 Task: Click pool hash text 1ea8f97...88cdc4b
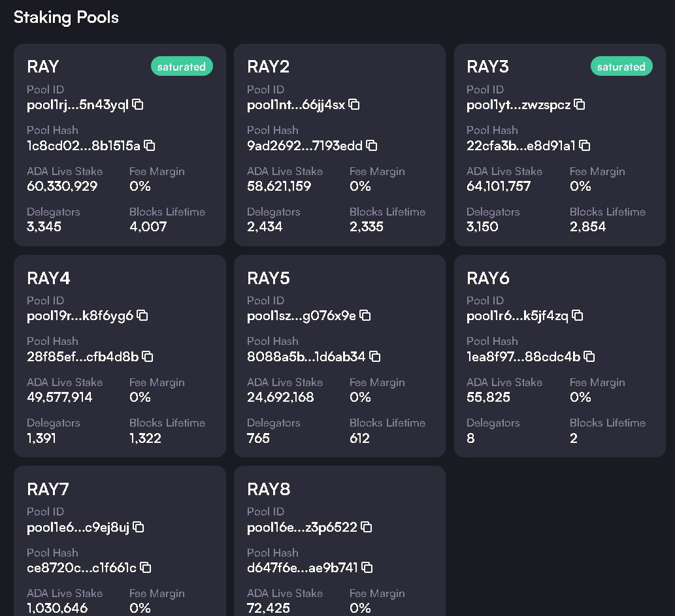[x=523, y=357]
